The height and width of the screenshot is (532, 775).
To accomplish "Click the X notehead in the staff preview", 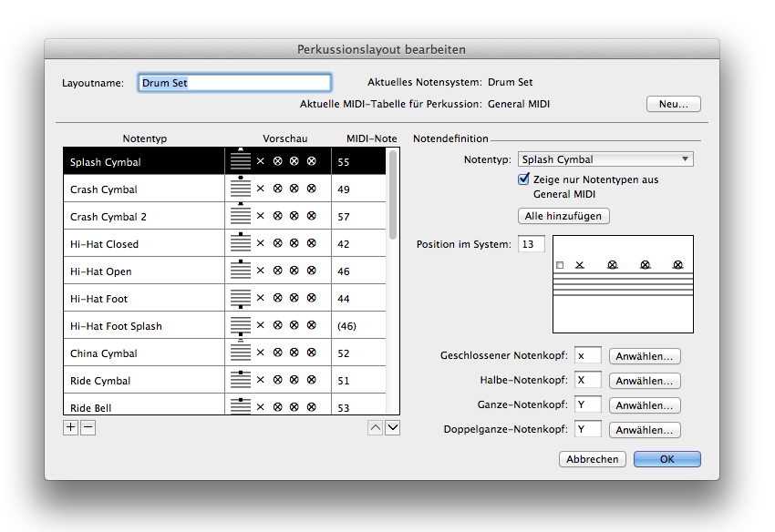I will click(x=580, y=265).
